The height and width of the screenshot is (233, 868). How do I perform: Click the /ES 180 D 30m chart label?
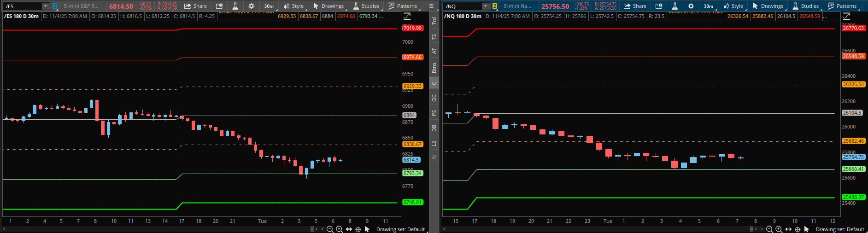[x=22, y=16]
